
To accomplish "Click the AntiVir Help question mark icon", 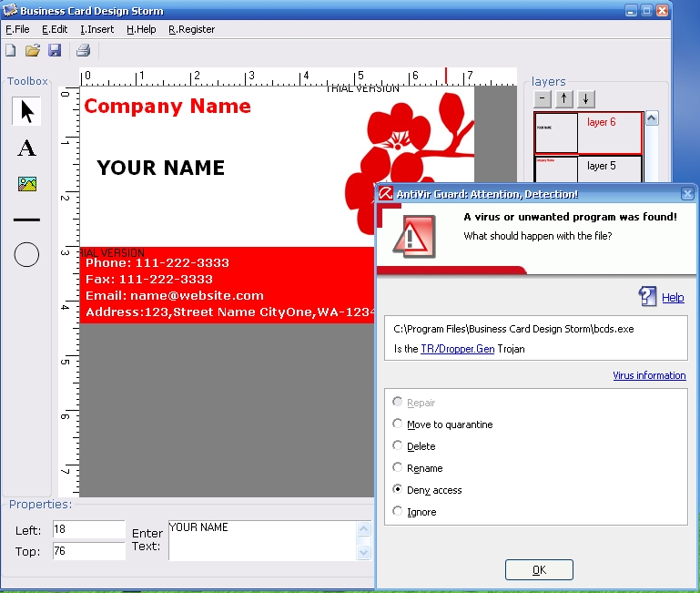I will (x=648, y=296).
